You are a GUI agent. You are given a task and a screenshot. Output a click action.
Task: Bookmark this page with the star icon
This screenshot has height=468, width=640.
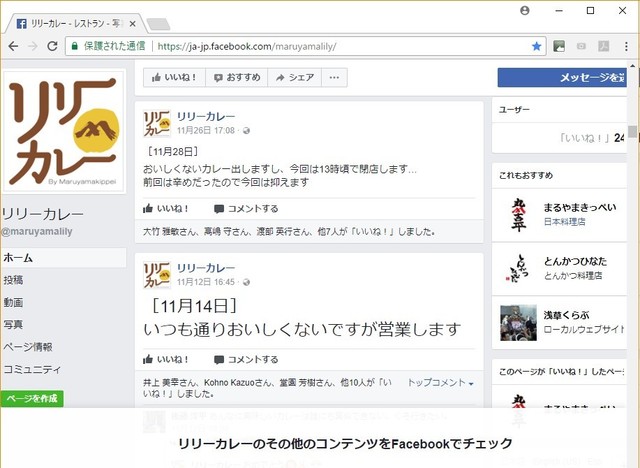537,46
